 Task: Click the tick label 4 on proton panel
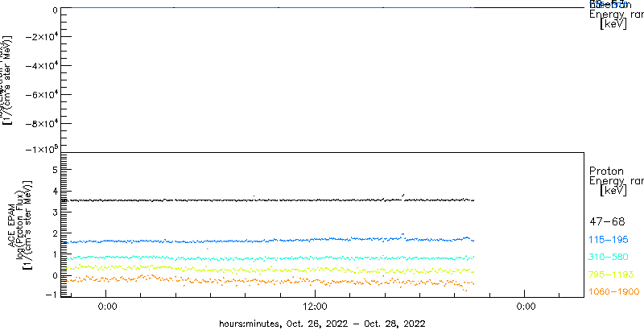[x=55, y=191]
